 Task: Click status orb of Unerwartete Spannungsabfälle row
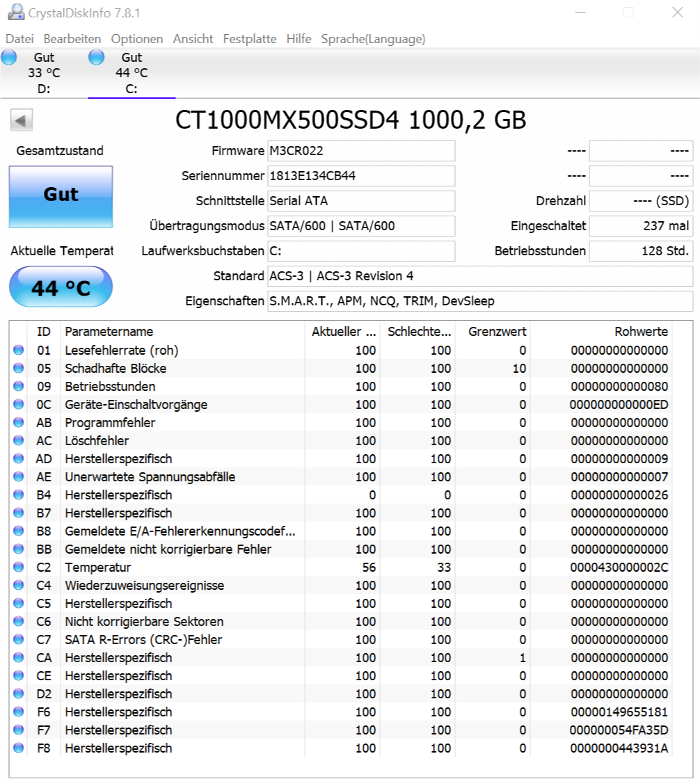tap(18, 476)
